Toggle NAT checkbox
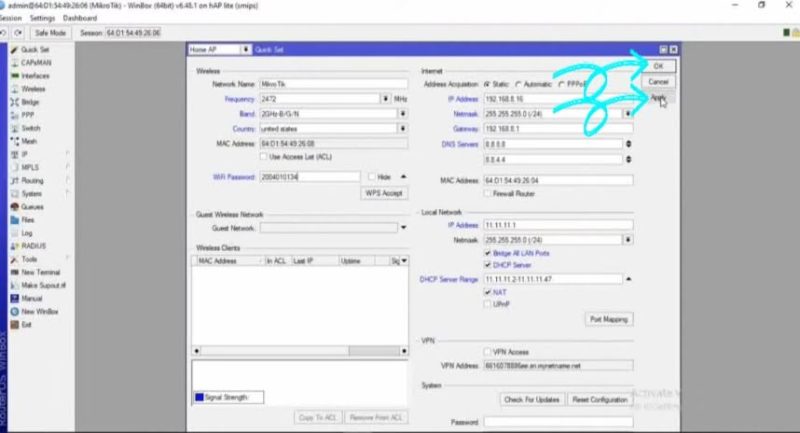 tap(487, 292)
